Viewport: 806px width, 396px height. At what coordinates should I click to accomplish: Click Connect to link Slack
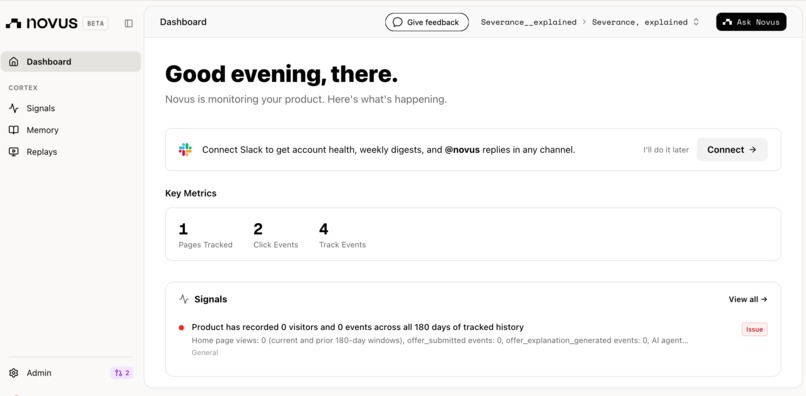pos(732,150)
